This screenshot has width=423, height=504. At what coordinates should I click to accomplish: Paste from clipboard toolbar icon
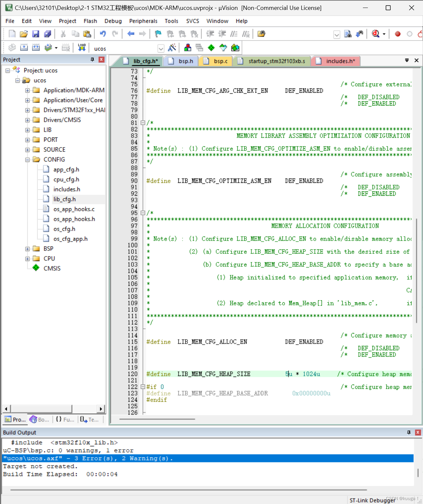[87, 34]
